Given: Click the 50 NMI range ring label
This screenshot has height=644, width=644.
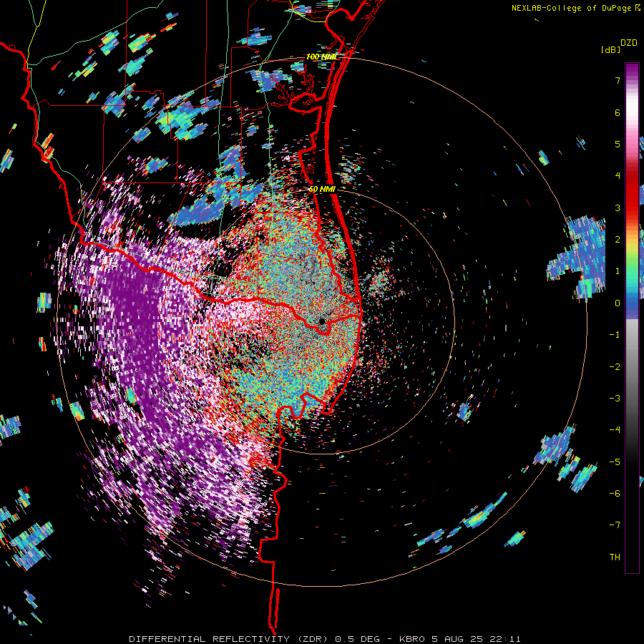Looking at the screenshot, I should coord(322,189).
